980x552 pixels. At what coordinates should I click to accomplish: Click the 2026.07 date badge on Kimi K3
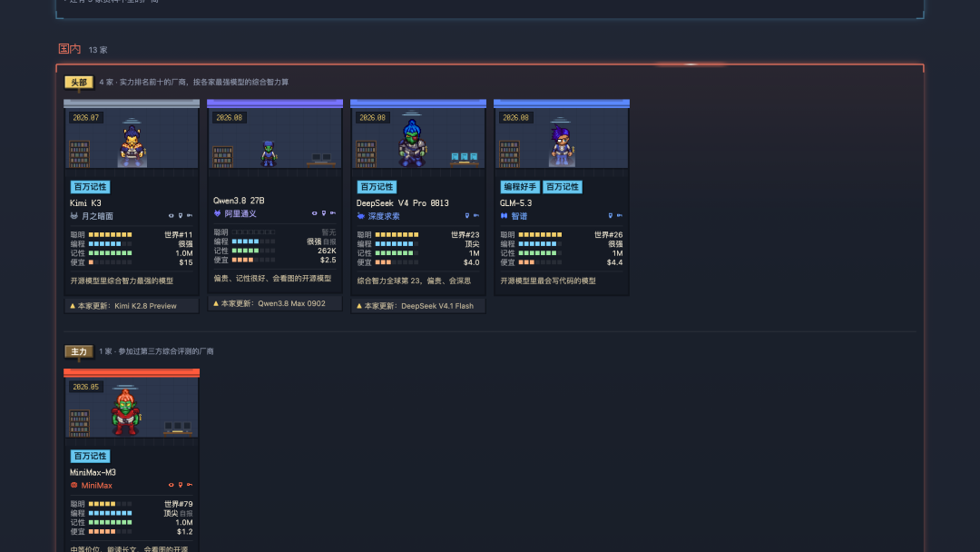85,117
